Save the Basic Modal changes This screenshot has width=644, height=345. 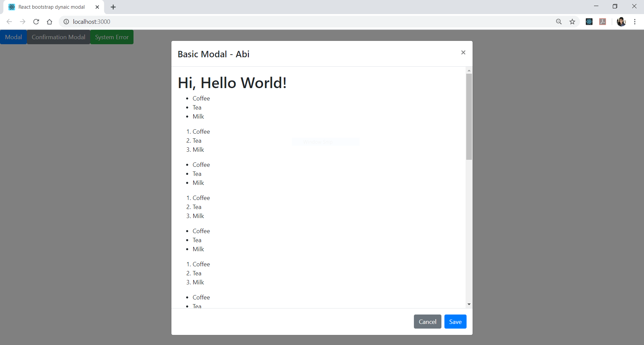click(455, 321)
